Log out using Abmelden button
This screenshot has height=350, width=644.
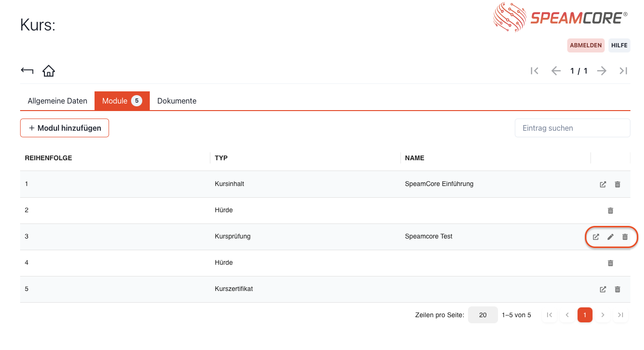[585, 45]
